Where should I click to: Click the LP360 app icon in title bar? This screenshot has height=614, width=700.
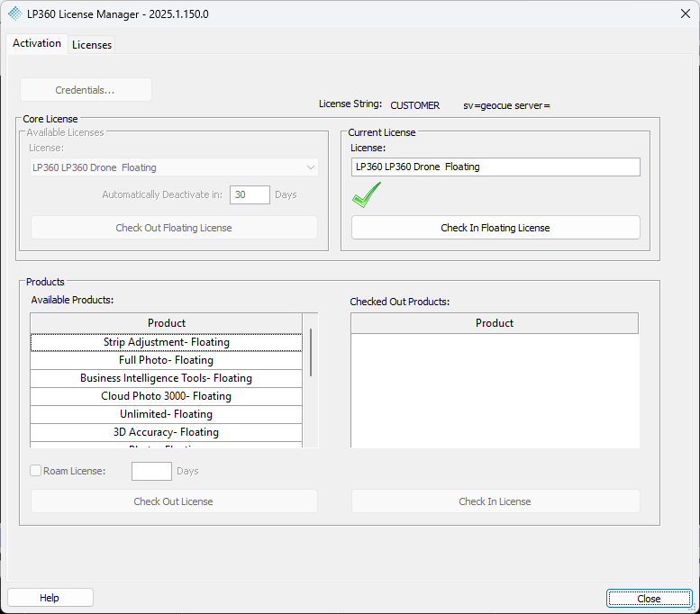click(x=14, y=14)
